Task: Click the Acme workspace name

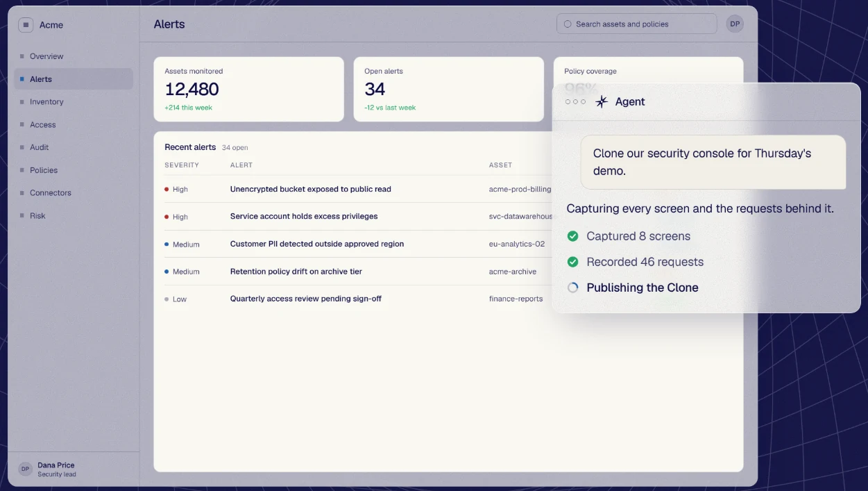Action: 51,25
